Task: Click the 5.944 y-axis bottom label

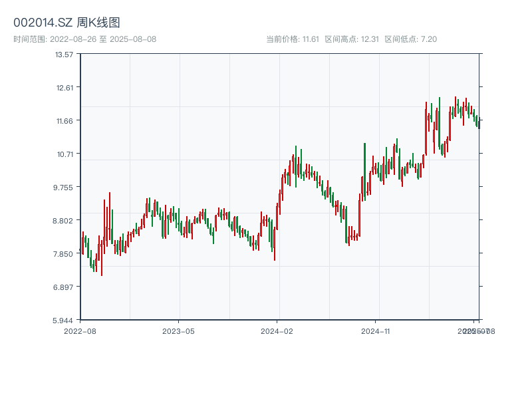Action: pos(64,321)
